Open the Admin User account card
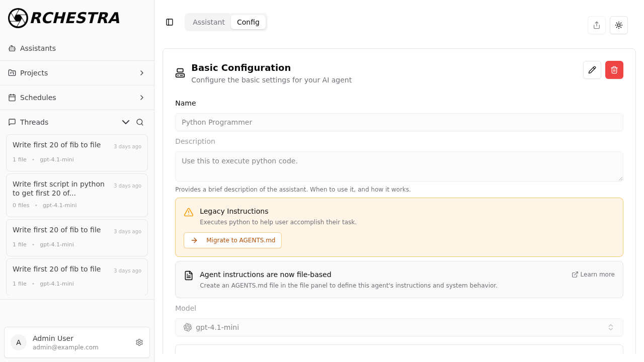This screenshot has height=362, width=644. 77,342
